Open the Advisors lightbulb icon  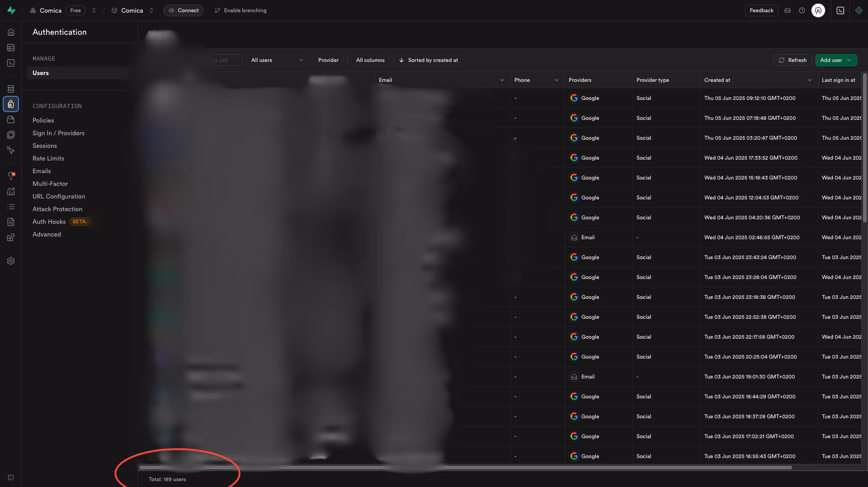click(11, 176)
